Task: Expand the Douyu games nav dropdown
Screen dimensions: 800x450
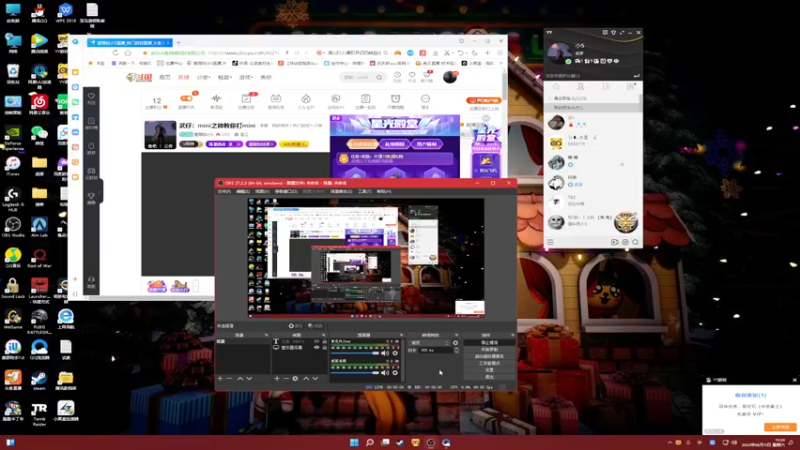Action: point(246,78)
